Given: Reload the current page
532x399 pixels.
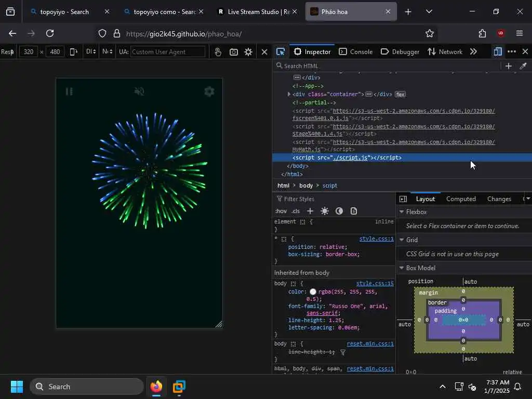Looking at the screenshot, I should [x=50, y=33].
